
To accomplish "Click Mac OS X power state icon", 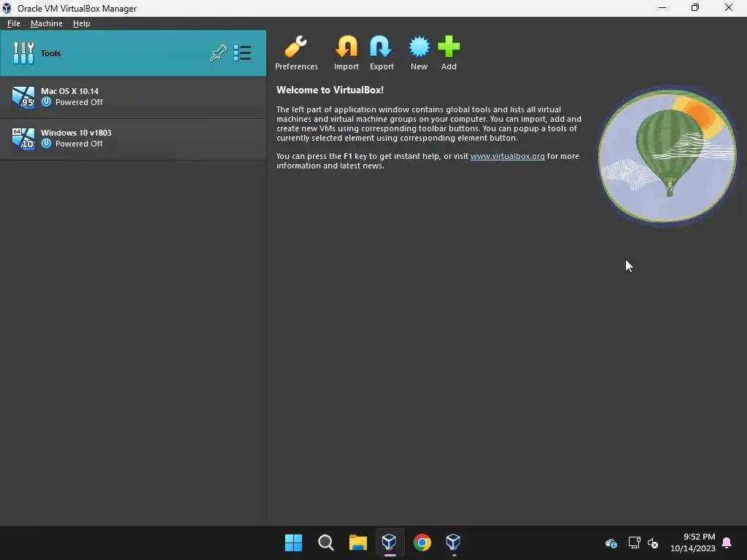I will [x=46, y=102].
